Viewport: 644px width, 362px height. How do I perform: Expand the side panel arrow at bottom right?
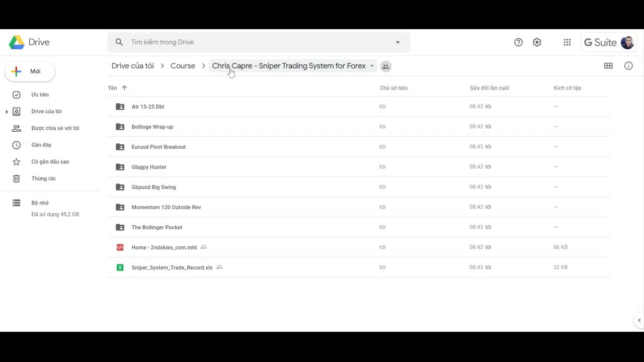tap(639, 320)
